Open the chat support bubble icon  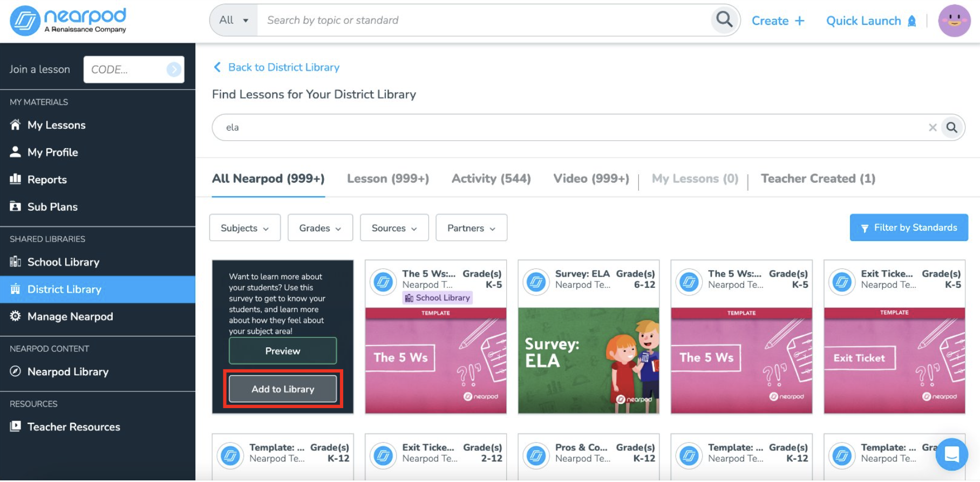[952, 454]
